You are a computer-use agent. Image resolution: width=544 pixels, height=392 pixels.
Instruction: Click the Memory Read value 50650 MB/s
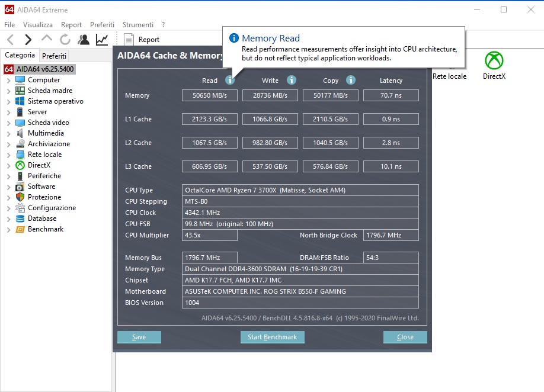coord(210,95)
